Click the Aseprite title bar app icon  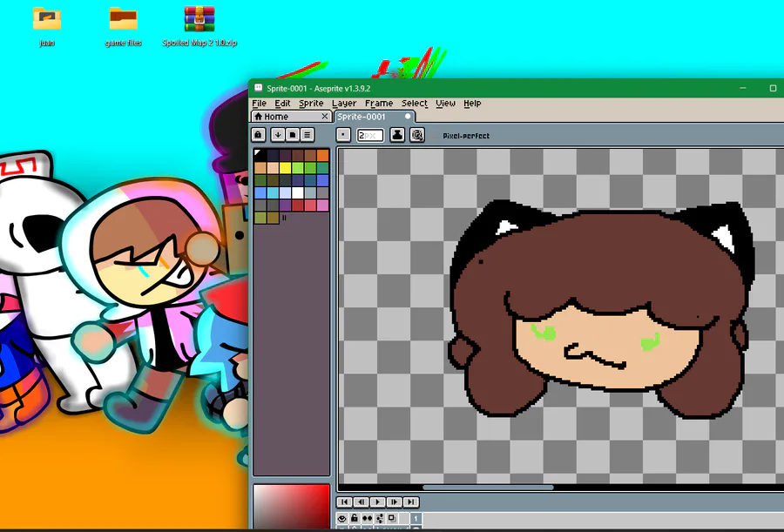click(258, 88)
